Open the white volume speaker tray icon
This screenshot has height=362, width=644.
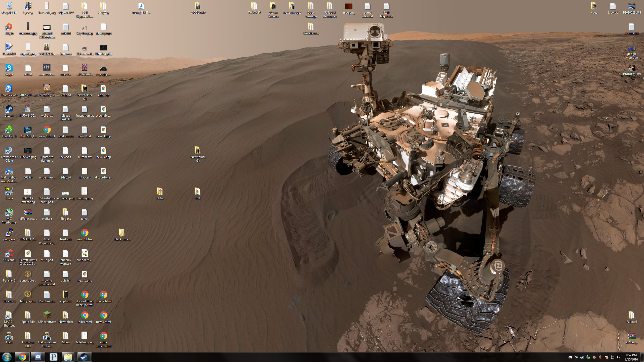tap(619, 357)
